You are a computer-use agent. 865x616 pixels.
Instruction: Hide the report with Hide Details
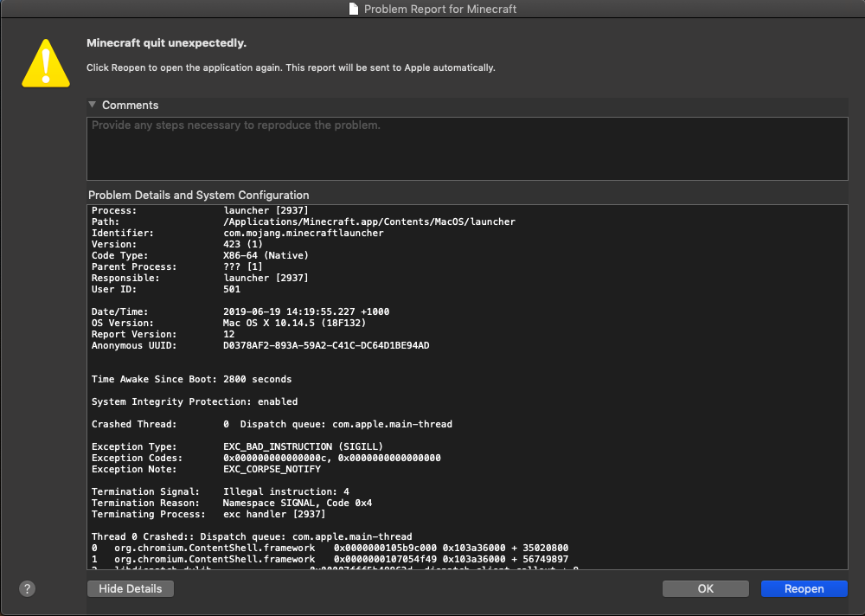131,588
